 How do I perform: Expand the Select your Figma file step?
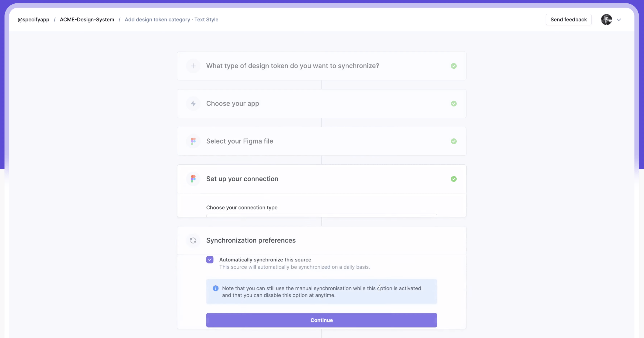coord(322,141)
